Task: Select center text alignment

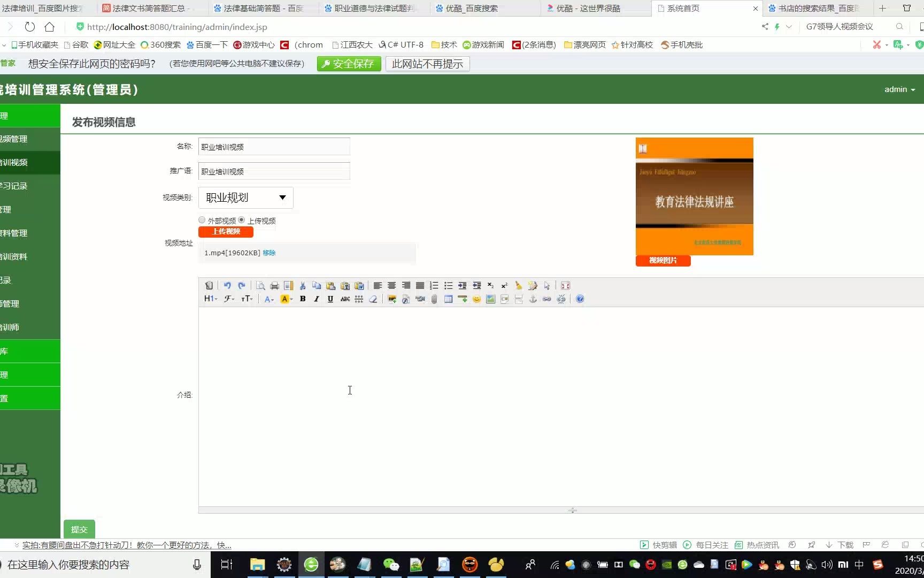Action: pos(392,285)
